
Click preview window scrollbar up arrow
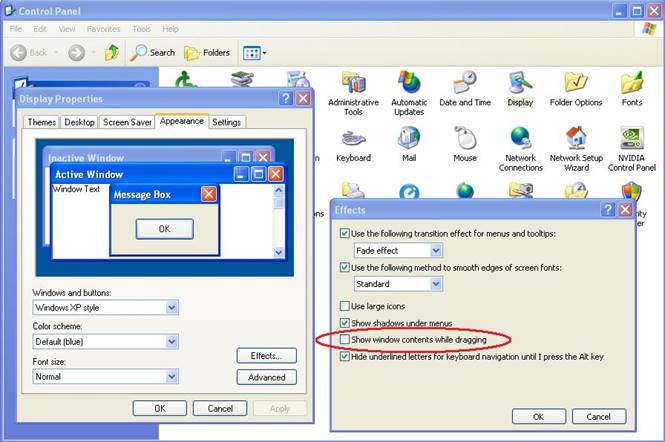[279, 190]
